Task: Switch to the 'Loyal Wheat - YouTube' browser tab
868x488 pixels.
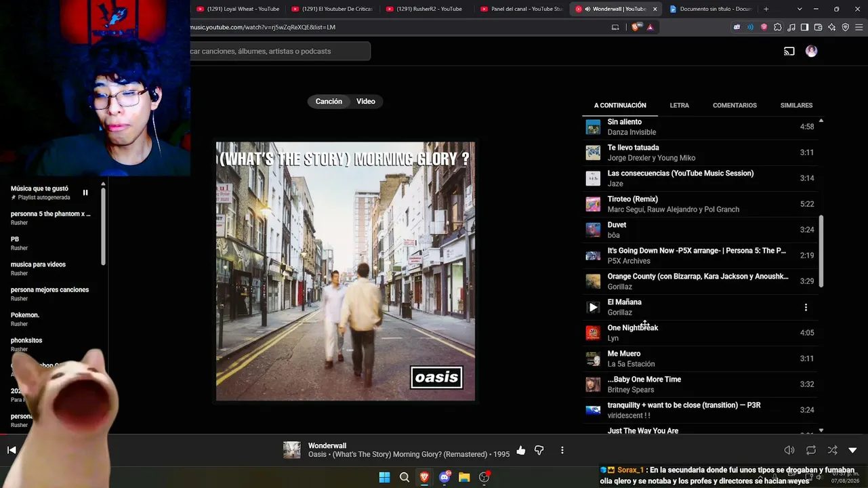Action: [237, 9]
